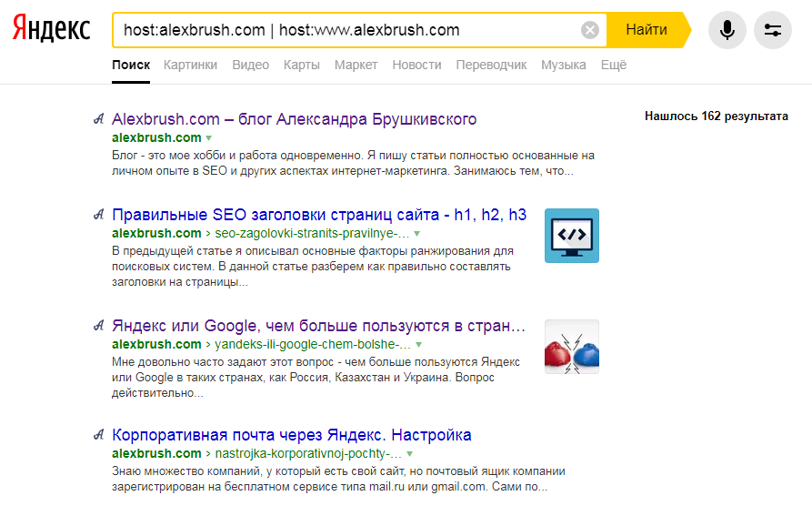The image size is (812, 506).
Task: Click snippet starting 'Мне довольно часто задают'
Action: tap(316, 378)
